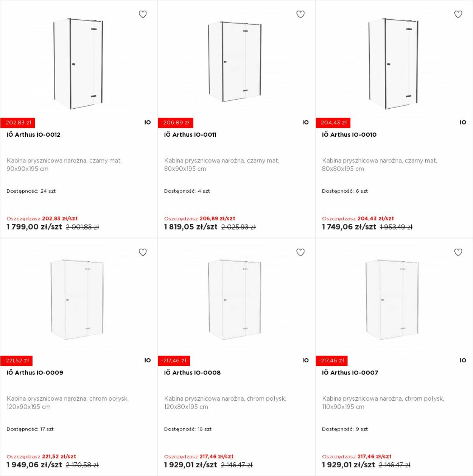Screen dimensions: 473x476
Task: Favorite the IO-0010 shower cabin
Action: (x=458, y=14)
